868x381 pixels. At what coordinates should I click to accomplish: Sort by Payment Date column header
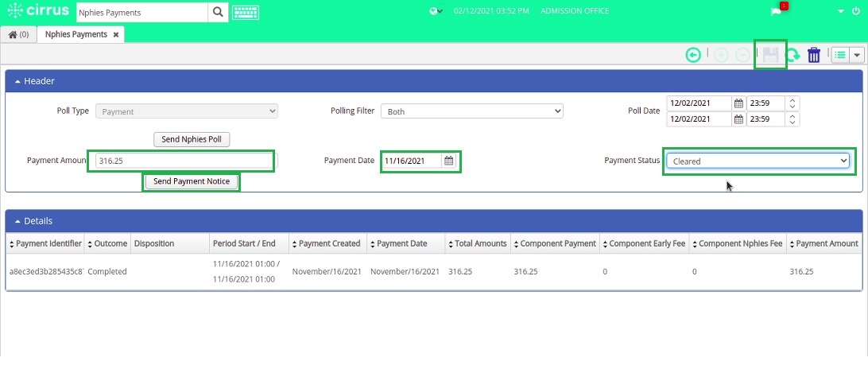point(405,243)
